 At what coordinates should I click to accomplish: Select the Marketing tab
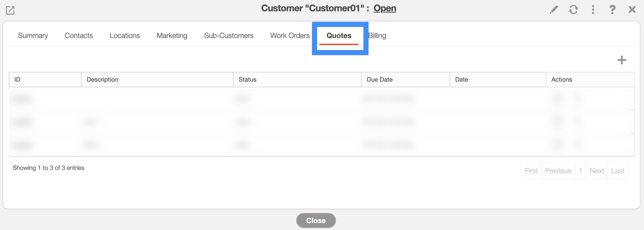click(x=172, y=36)
